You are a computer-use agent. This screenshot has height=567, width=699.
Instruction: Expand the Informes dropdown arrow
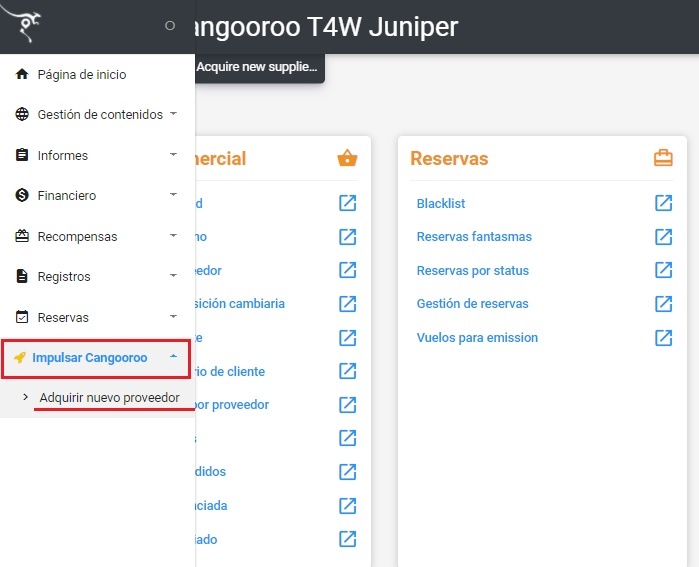coord(173,154)
